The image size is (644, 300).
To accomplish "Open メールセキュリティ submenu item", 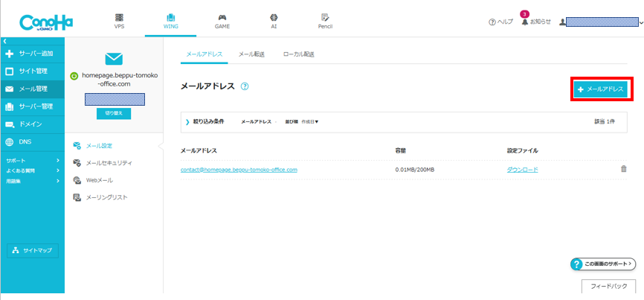I will click(103, 163).
